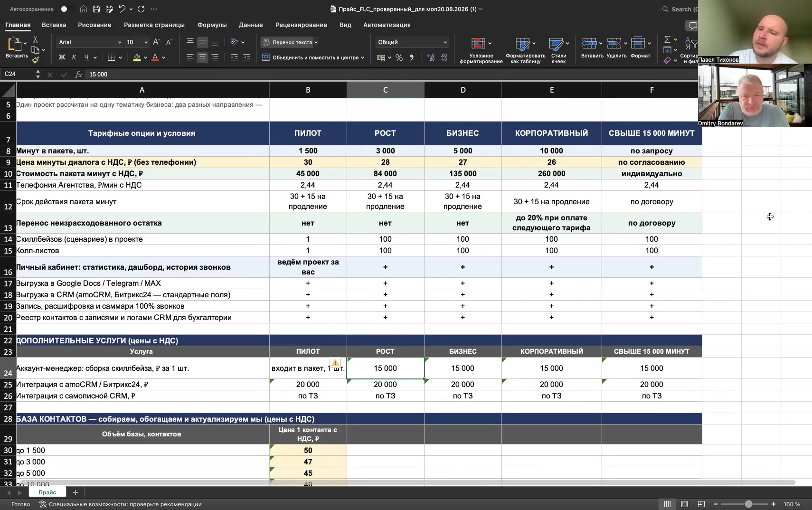Open the Arial font name dropdown

[120, 42]
